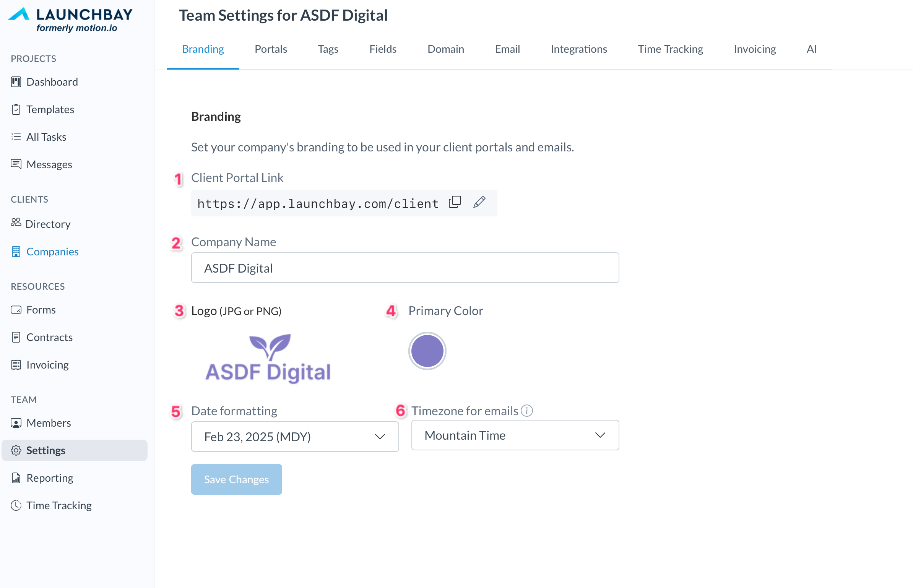Open the Reporting sidebar item

point(50,478)
